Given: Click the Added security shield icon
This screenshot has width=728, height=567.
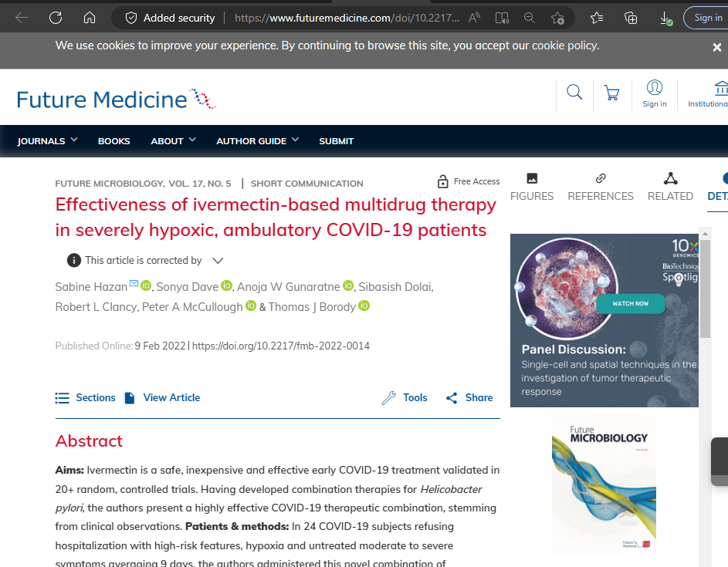Looking at the screenshot, I should (x=131, y=18).
